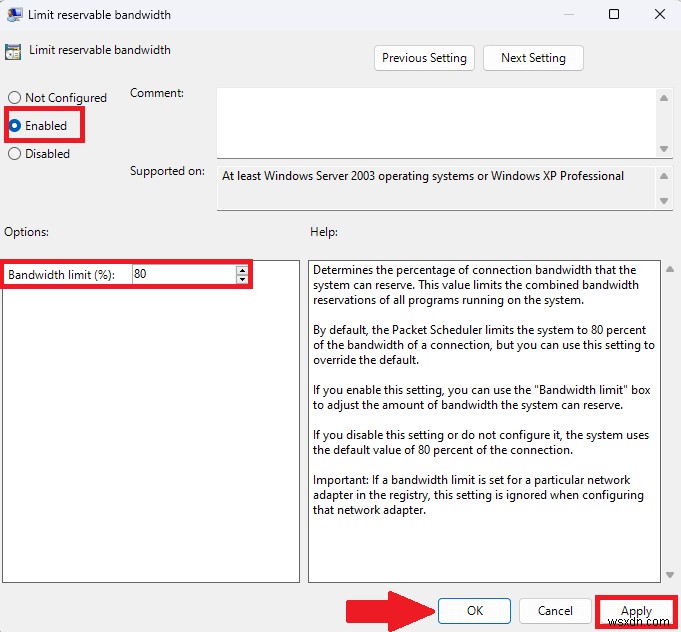Click the Comment box scroll up arrow
The width and height of the screenshot is (681, 632).
pos(664,98)
